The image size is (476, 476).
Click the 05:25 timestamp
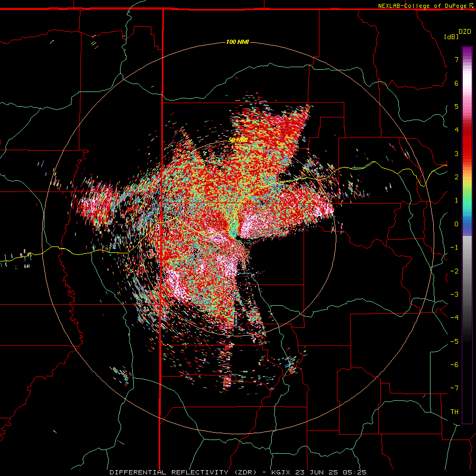pos(354,472)
